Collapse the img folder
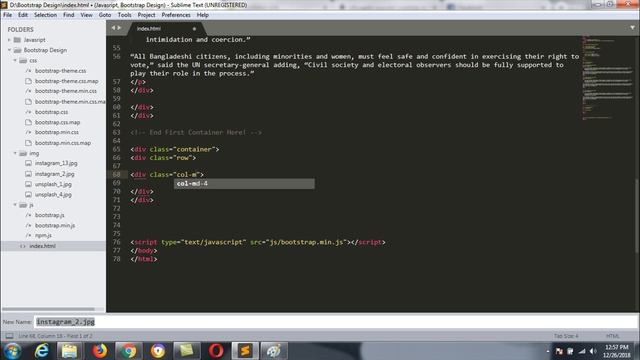This screenshot has height=360, width=640. [x=15, y=153]
